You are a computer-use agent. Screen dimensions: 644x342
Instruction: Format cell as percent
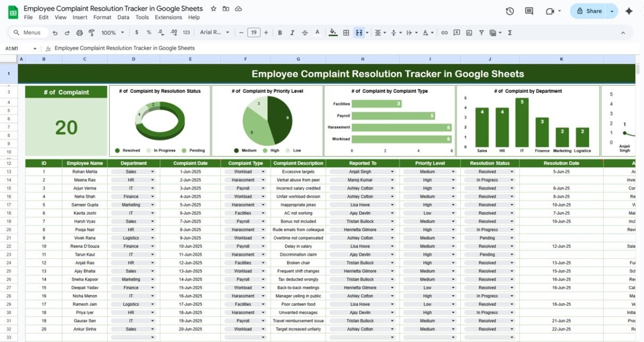click(x=150, y=32)
